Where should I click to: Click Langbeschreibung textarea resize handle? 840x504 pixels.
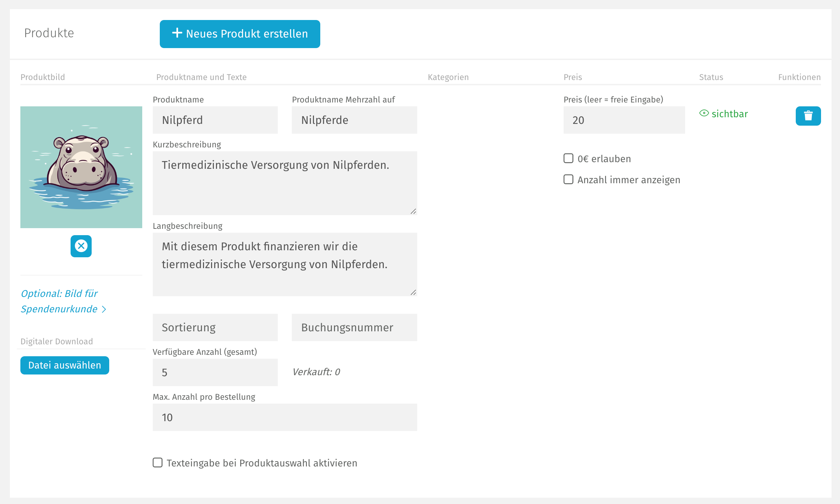click(413, 292)
